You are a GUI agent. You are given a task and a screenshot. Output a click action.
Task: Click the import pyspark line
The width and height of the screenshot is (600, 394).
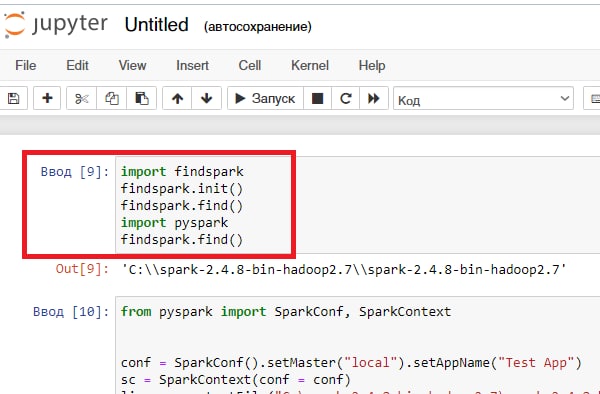coord(174,223)
